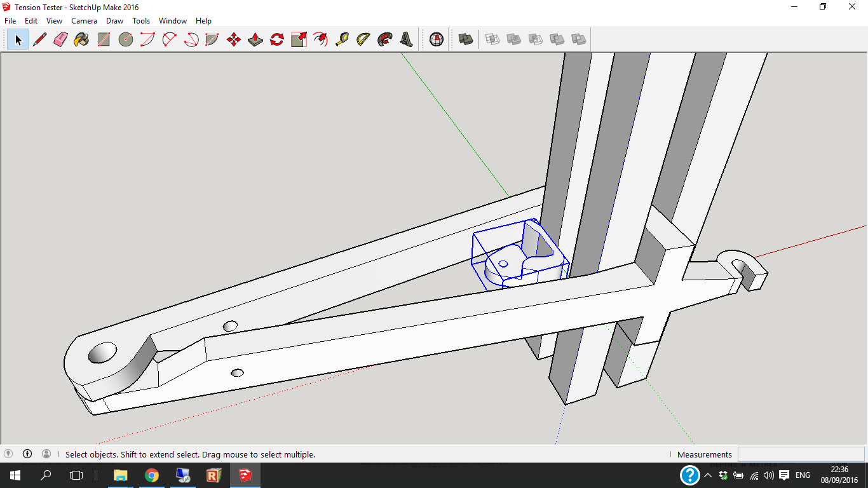Open the Help menu

(x=203, y=21)
